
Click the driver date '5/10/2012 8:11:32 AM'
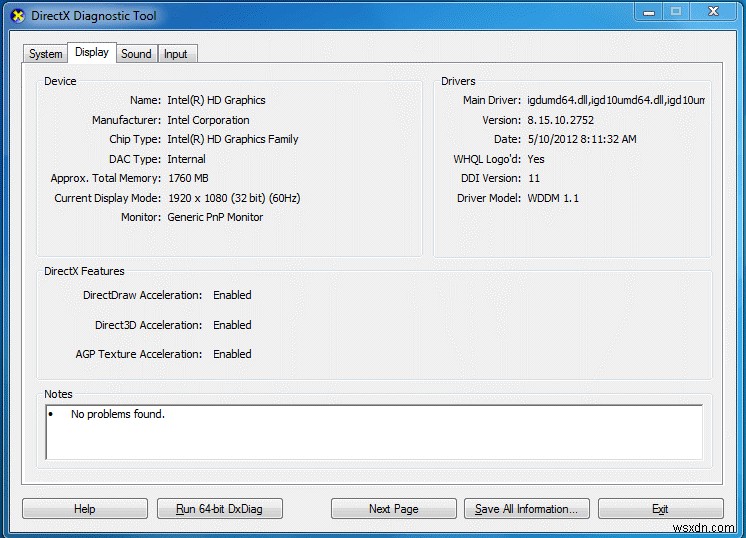[x=582, y=139]
